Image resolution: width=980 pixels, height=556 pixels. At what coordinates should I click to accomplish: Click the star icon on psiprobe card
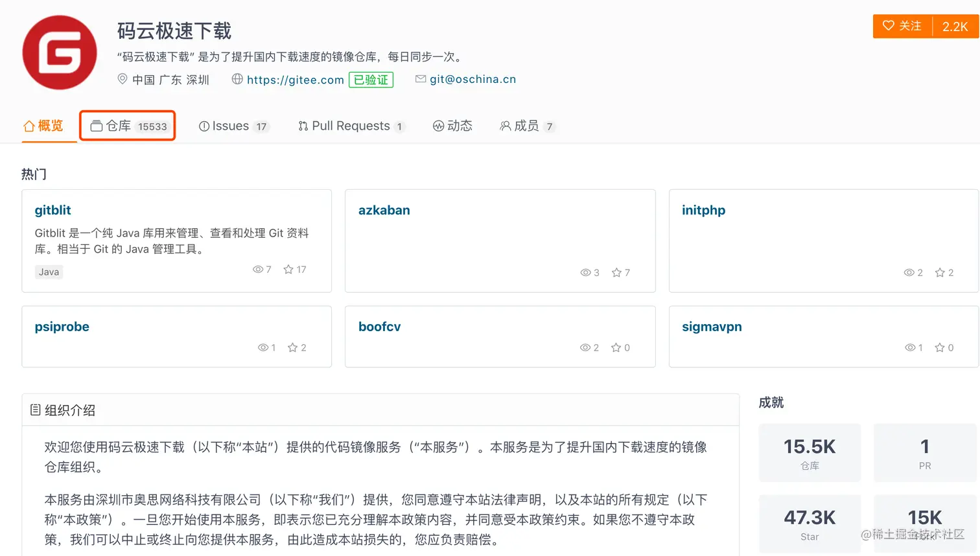pos(293,348)
